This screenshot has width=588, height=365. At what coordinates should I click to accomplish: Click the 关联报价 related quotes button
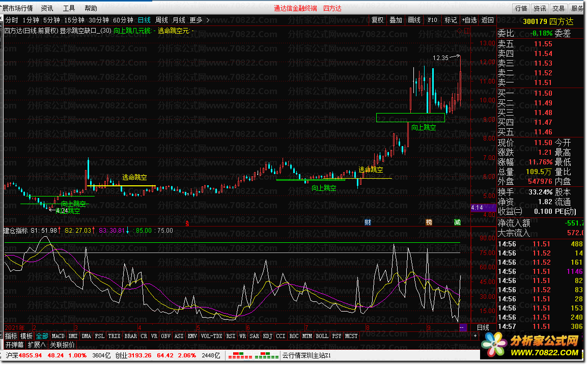pos(62,345)
